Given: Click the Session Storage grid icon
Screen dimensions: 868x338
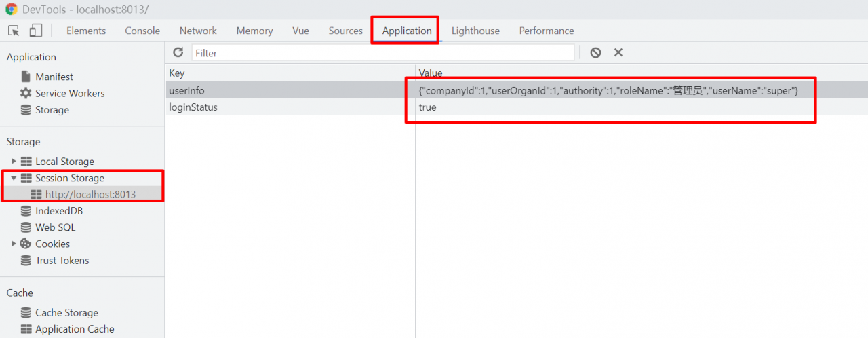Looking at the screenshot, I should click(26, 178).
